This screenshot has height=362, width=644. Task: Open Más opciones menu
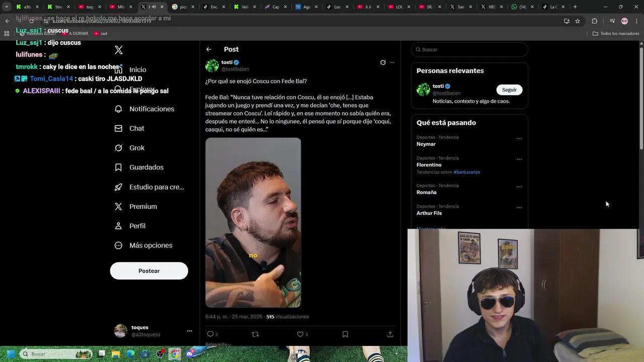pos(143,245)
